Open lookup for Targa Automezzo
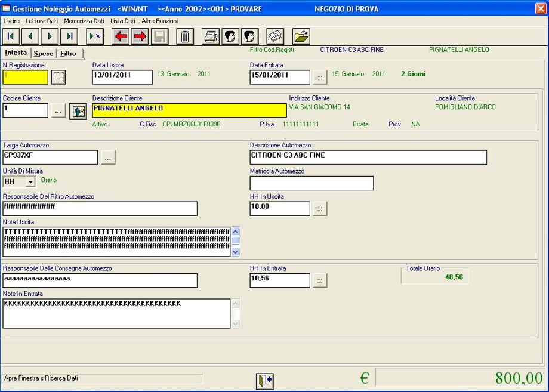The image size is (549, 392). pyautogui.click(x=108, y=158)
